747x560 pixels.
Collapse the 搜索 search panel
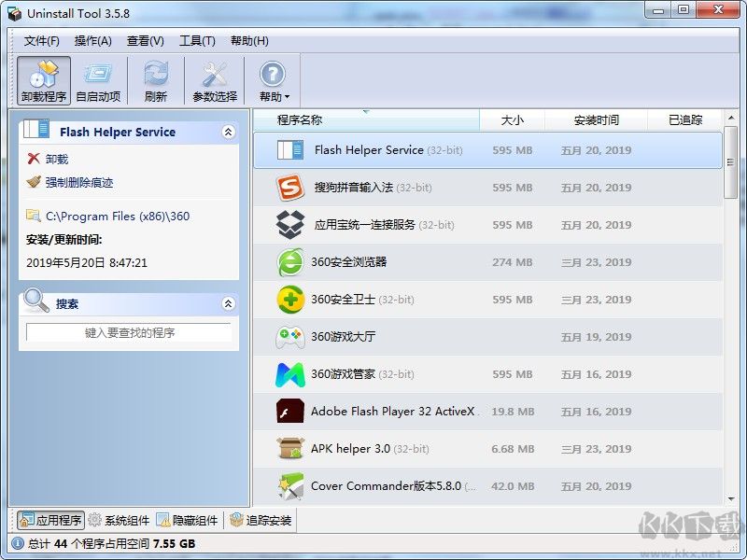click(229, 303)
